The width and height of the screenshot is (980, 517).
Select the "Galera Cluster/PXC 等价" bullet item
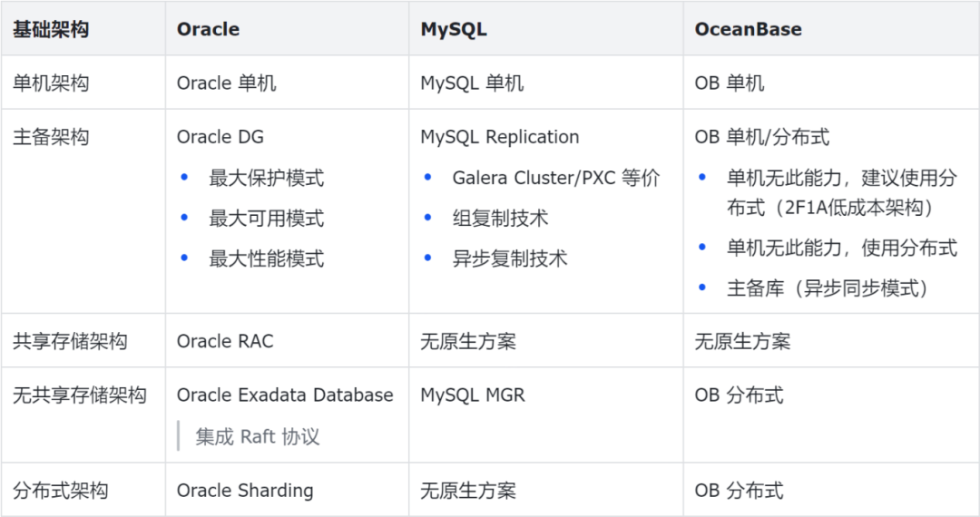555,178
